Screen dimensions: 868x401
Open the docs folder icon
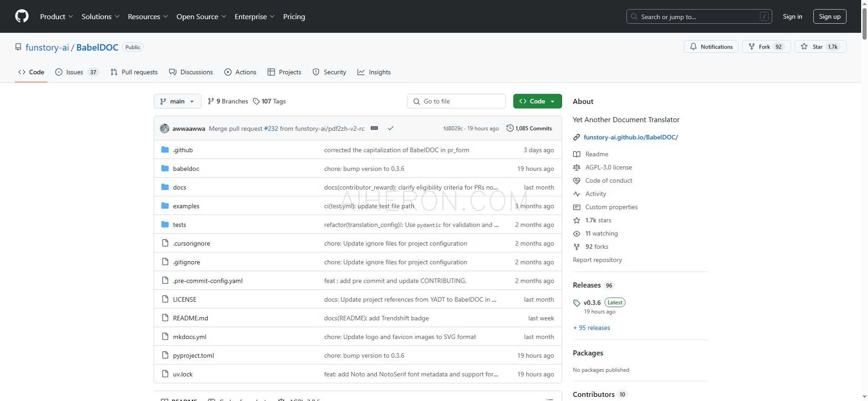tap(165, 187)
